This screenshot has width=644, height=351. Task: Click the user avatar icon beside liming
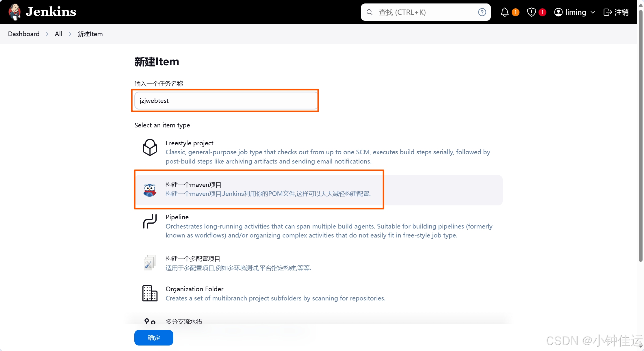tap(558, 12)
